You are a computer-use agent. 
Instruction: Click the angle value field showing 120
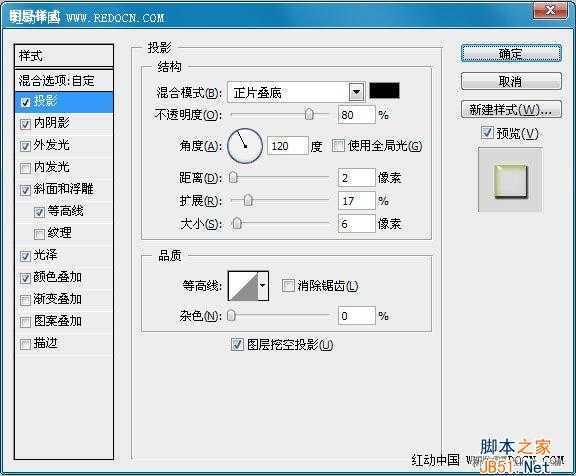(288, 146)
